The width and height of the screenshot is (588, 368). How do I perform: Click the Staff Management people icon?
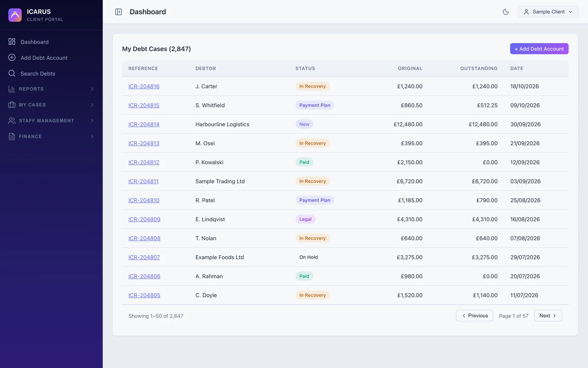[x=12, y=121]
